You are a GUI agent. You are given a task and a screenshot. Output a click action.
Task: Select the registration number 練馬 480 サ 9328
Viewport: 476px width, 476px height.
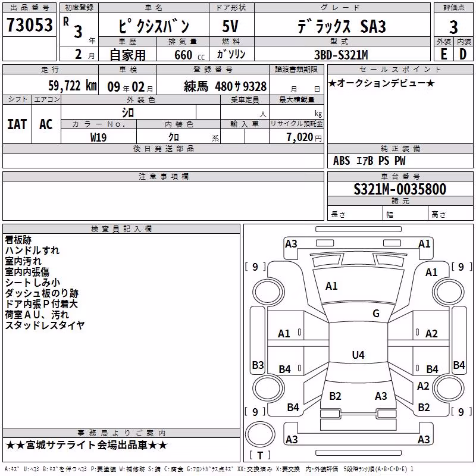(x=225, y=86)
